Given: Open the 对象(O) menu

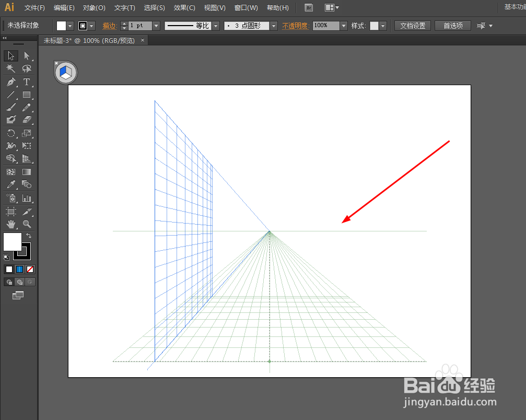Looking at the screenshot, I should pos(94,8).
